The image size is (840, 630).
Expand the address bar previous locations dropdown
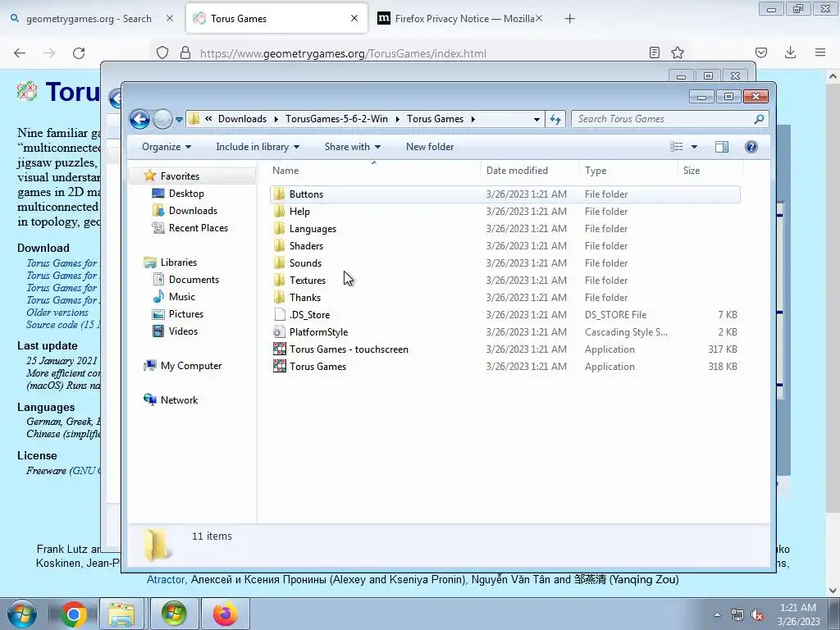[536, 119]
